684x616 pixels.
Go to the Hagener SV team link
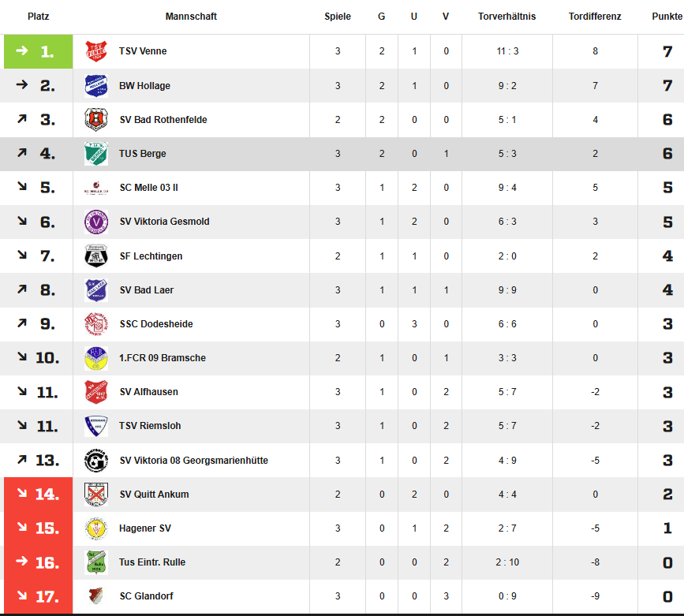click(x=145, y=528)
